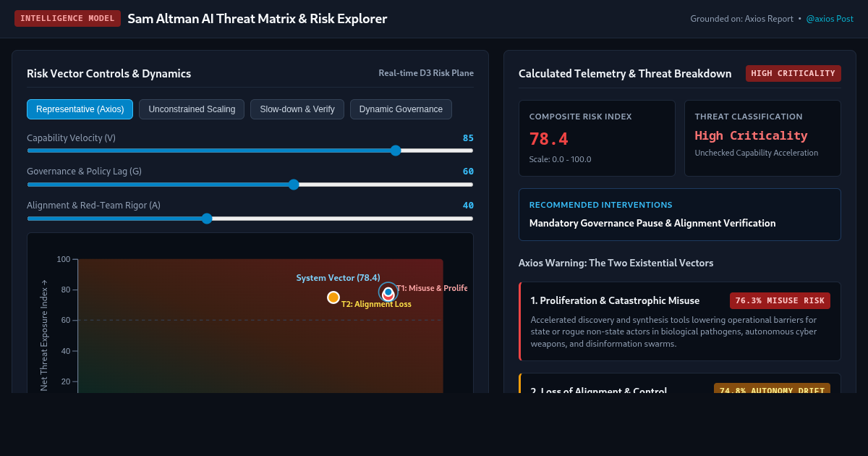Click the red High Criticality classification value
Screen dimensions: 868x456
tap(751, 135)
